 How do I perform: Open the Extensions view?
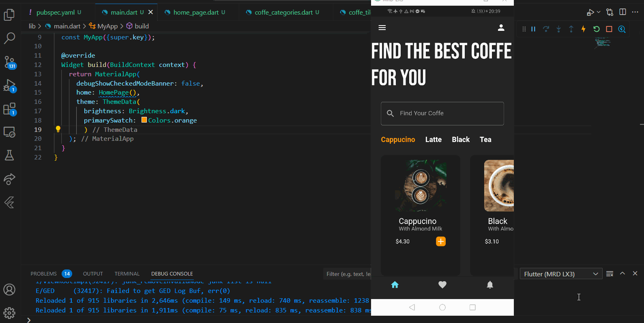pos(10,109)
